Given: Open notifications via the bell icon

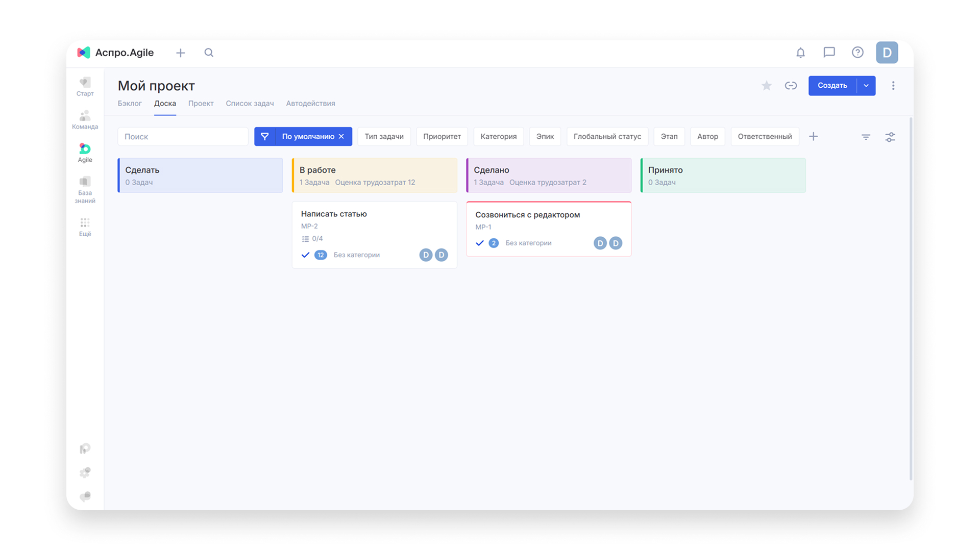Looking at the screenshot, I should [800, 53].
